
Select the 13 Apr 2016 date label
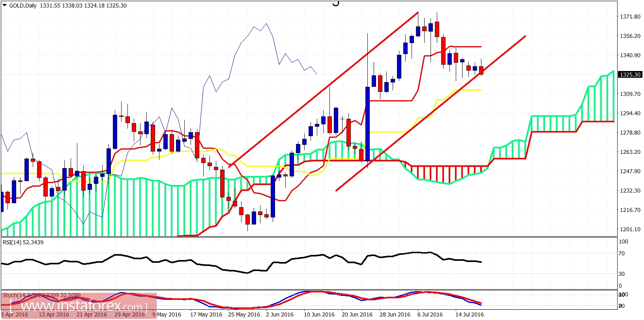[x=54, y=314]
